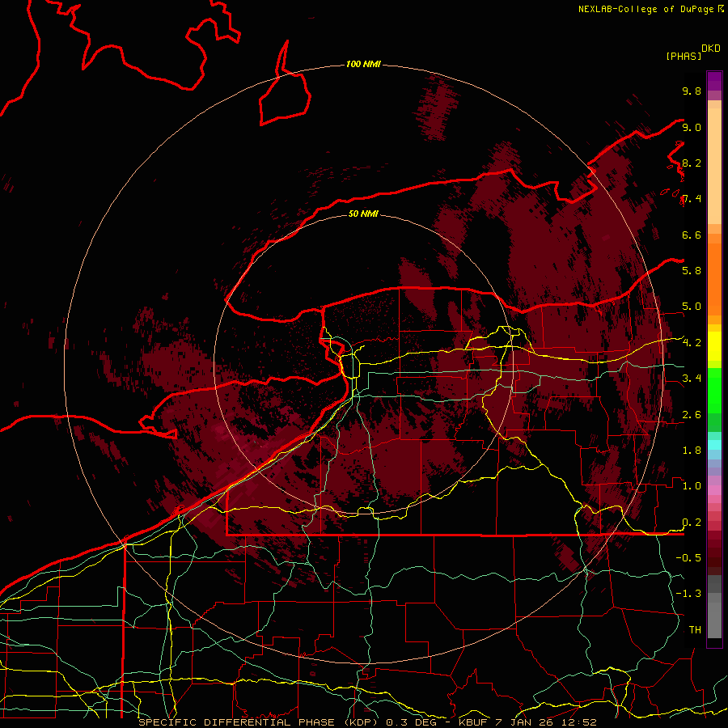Click the [PHAS] legend heading
728x728 pixels.
click(684, 56)
